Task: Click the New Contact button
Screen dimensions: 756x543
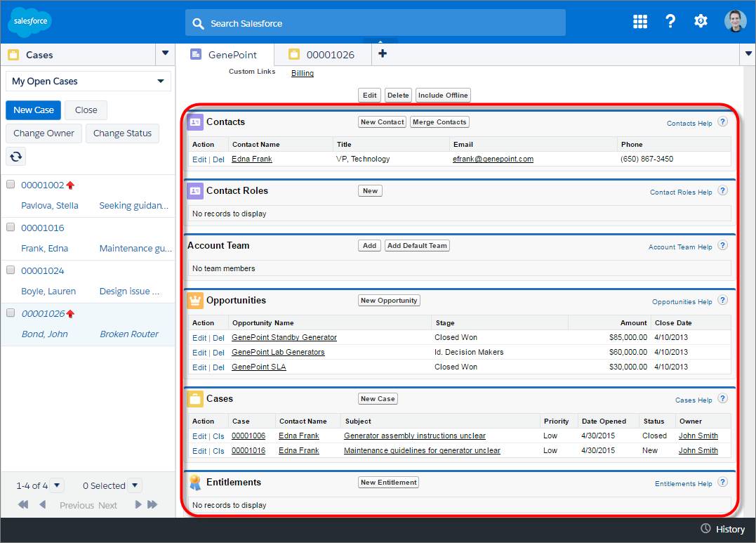Action: tap(383, 122)
